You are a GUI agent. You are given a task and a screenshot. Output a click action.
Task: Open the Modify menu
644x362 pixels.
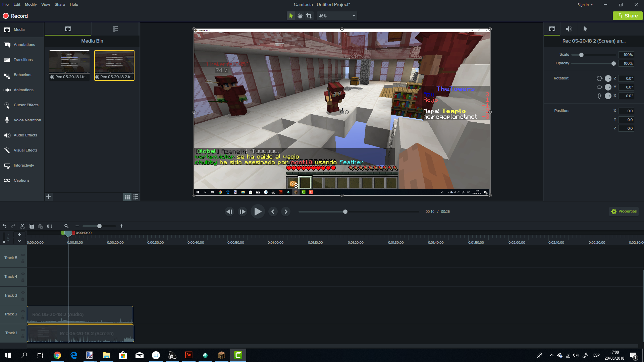[31, 4]
